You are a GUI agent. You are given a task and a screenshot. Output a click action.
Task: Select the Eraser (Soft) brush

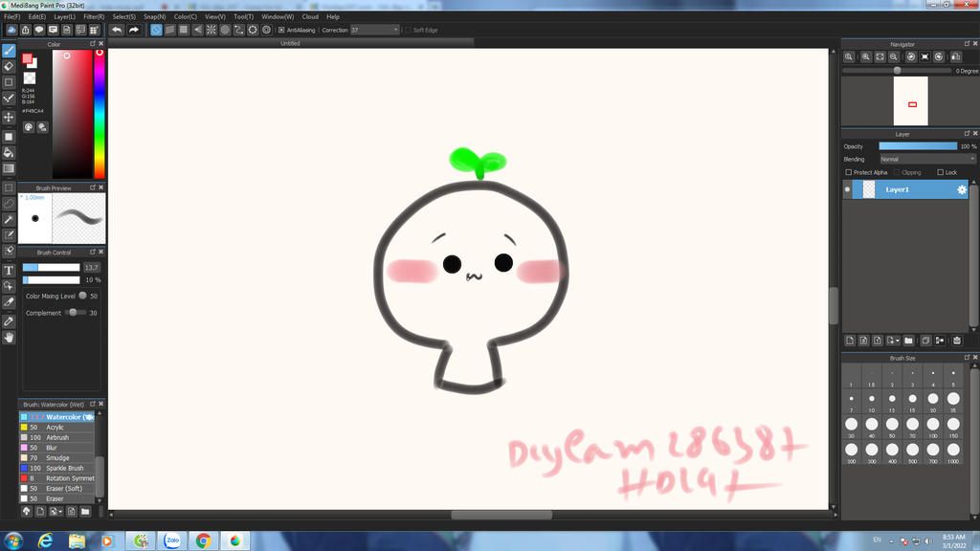click(56, 489)
